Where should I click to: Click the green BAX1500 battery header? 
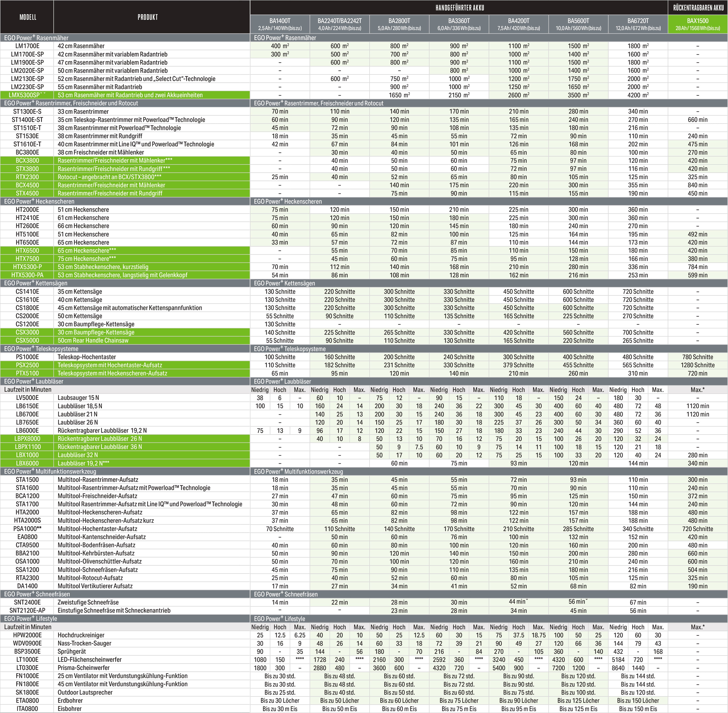pos(697,24)
